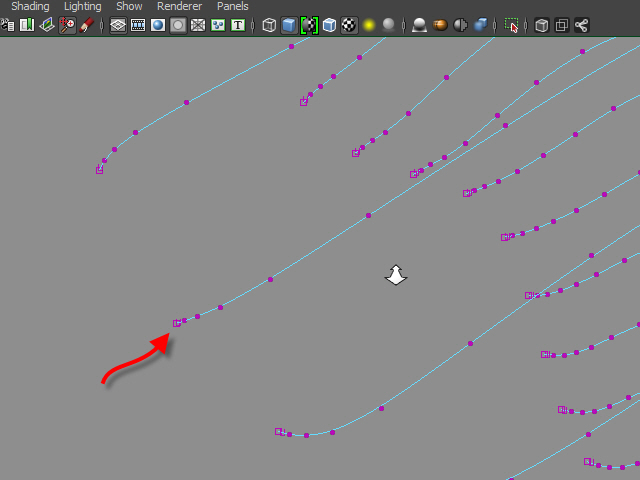Open the Lighting menu
This screenshot has width=640, height=480.
[83, 6]
